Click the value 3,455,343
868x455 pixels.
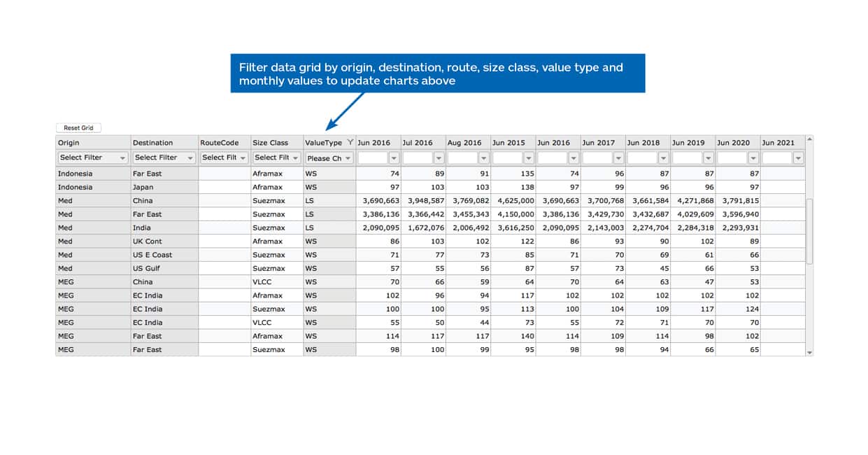pos(471,214)
